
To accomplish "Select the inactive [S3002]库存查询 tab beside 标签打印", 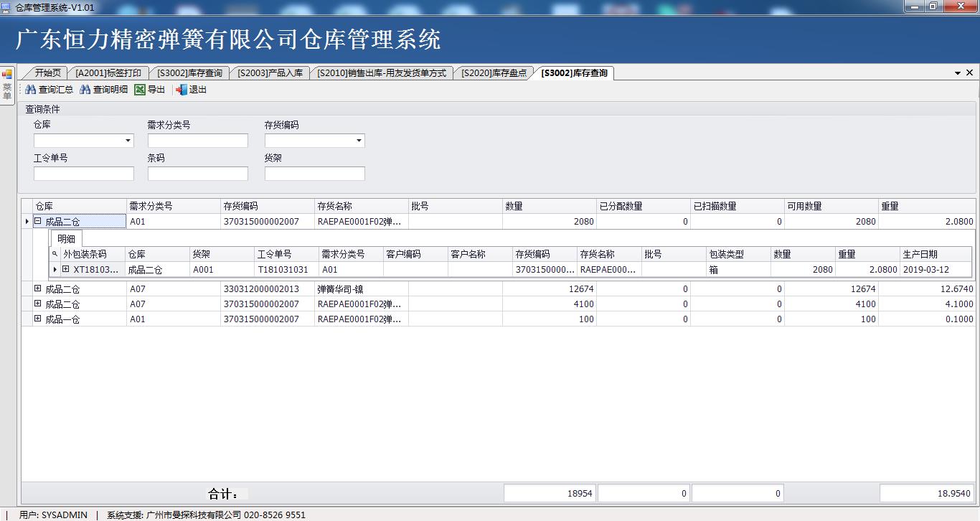I will click(x=189, y=72).
